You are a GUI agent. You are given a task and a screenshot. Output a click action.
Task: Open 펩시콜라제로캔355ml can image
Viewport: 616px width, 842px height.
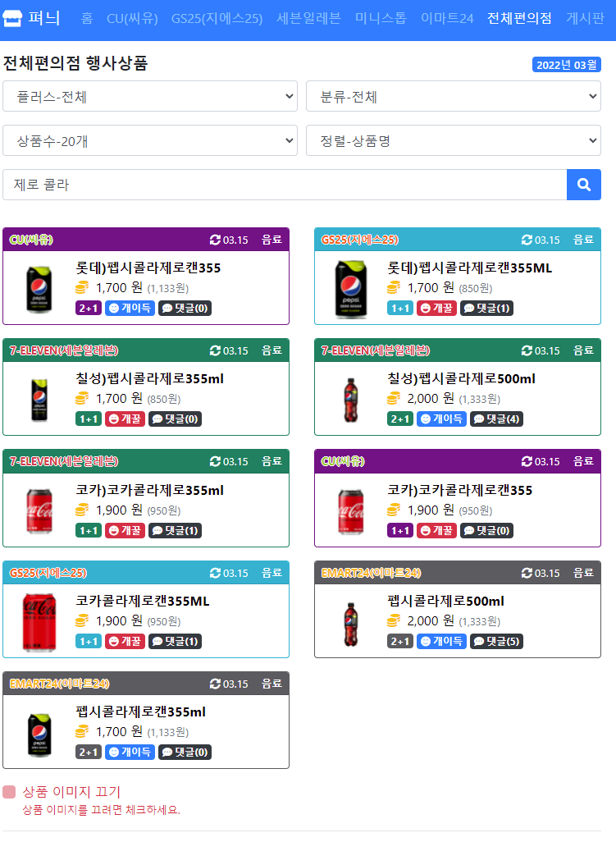pyautogui.click(x=39, y=734)
